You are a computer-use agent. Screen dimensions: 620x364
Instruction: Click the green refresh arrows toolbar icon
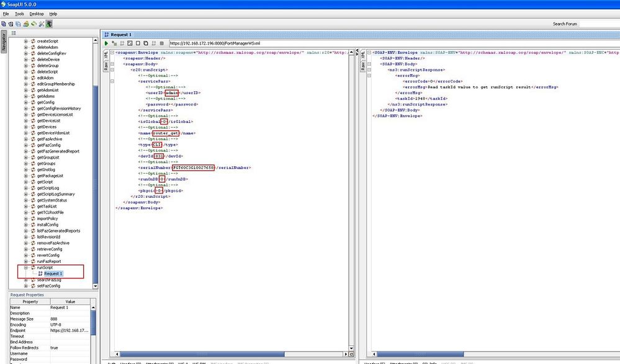[x=34, y=24]
